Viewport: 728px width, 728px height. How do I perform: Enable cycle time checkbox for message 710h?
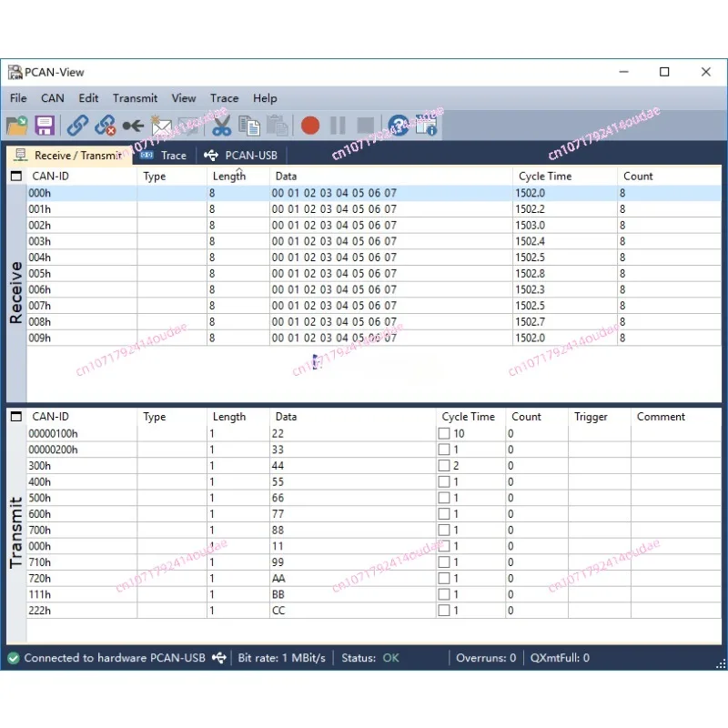point(444,562)
